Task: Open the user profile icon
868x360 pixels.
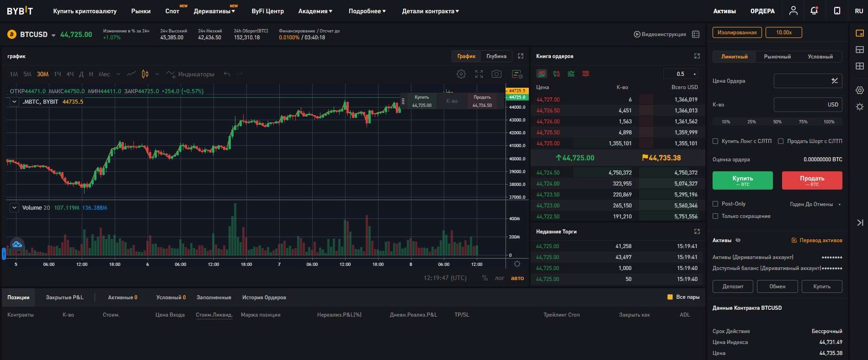Action: click(x=793, y=11)
